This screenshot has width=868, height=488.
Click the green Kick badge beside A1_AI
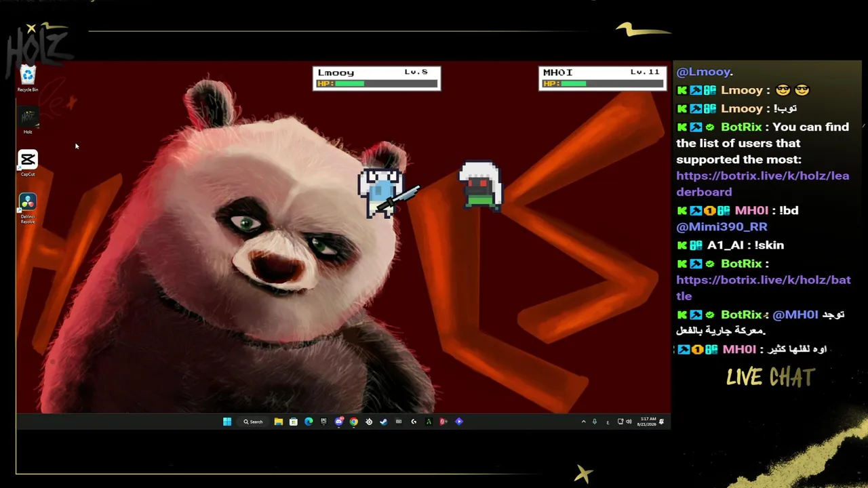point(682,245)
